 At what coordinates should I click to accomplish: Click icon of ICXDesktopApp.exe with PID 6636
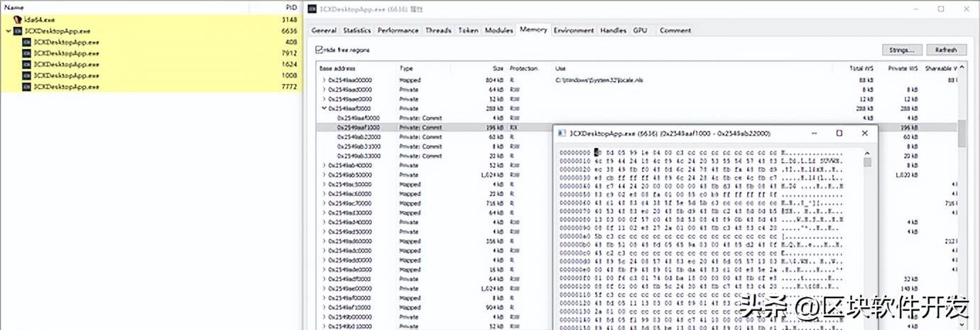[18, 31]
